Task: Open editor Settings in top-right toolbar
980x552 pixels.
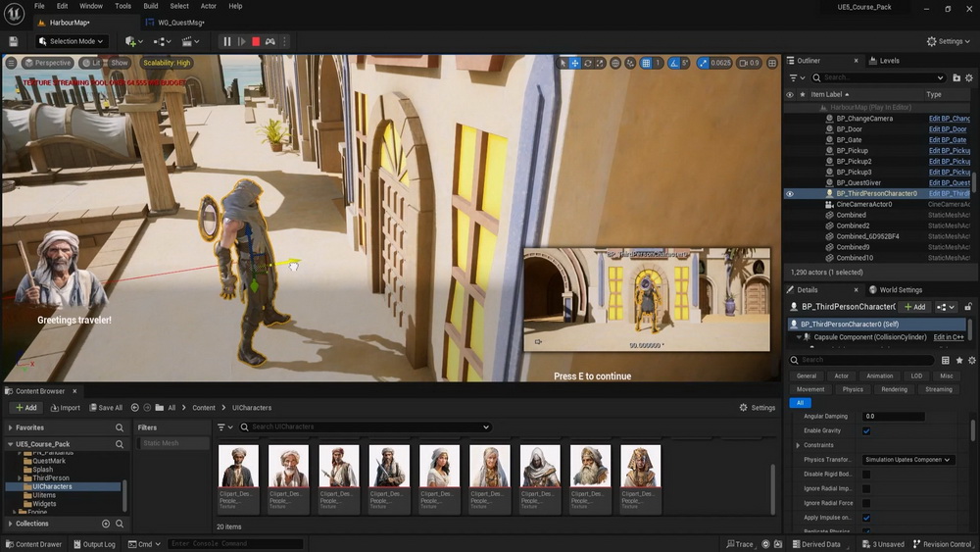Action: pyautogui.click(x=949, y=41)
